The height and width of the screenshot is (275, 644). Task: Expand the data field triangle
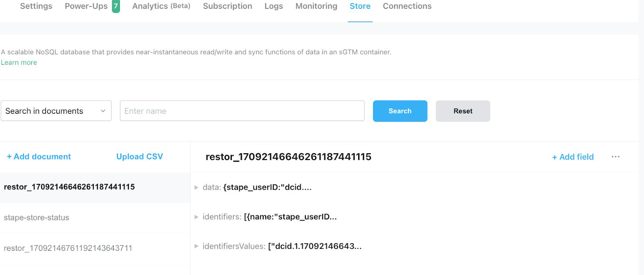coord(196,187)
